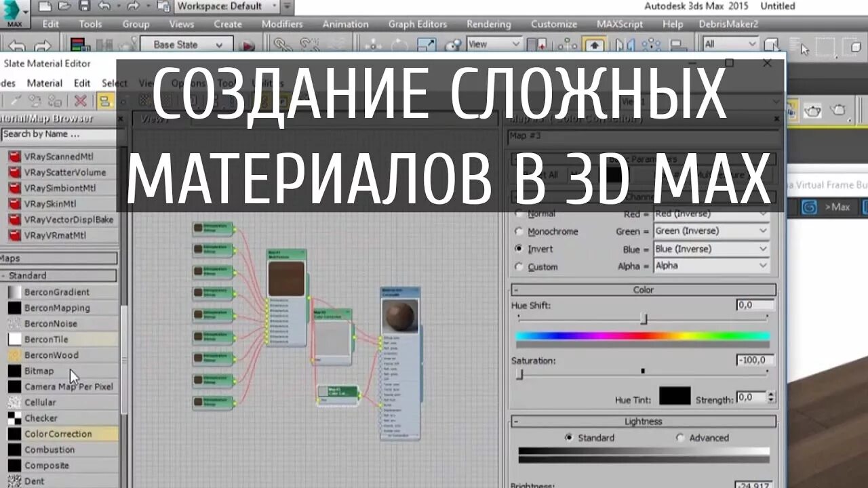Screen dimensions: 868x488
Task: Open the Alpha channel dropdown
Action: point(711,266)
